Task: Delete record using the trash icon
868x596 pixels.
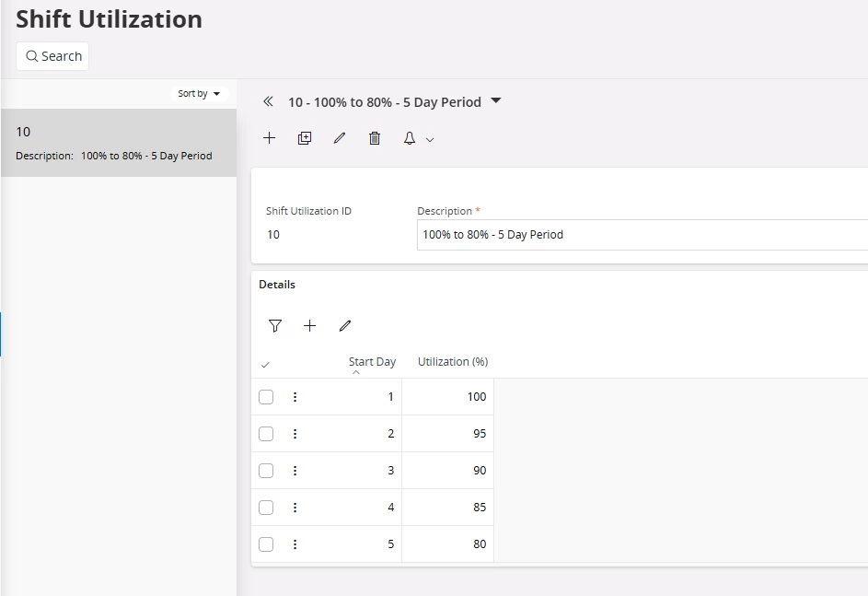Action: 375,138
